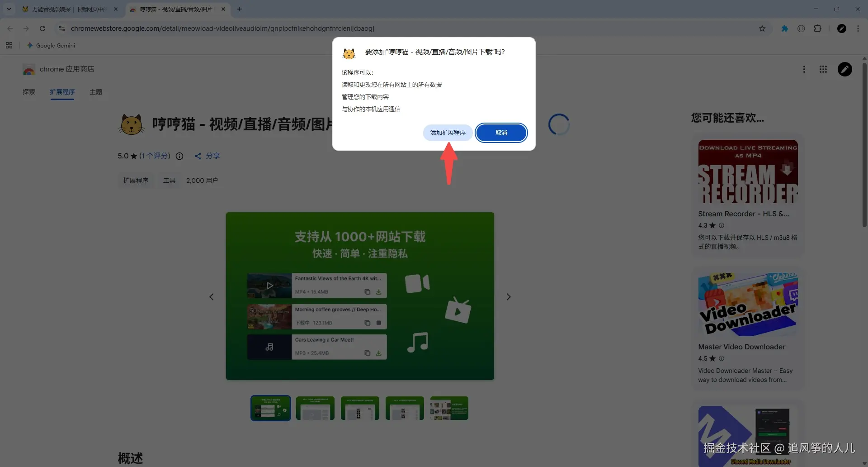
Task: Select the second screenshot thumbnail
Action: point(315,408)
